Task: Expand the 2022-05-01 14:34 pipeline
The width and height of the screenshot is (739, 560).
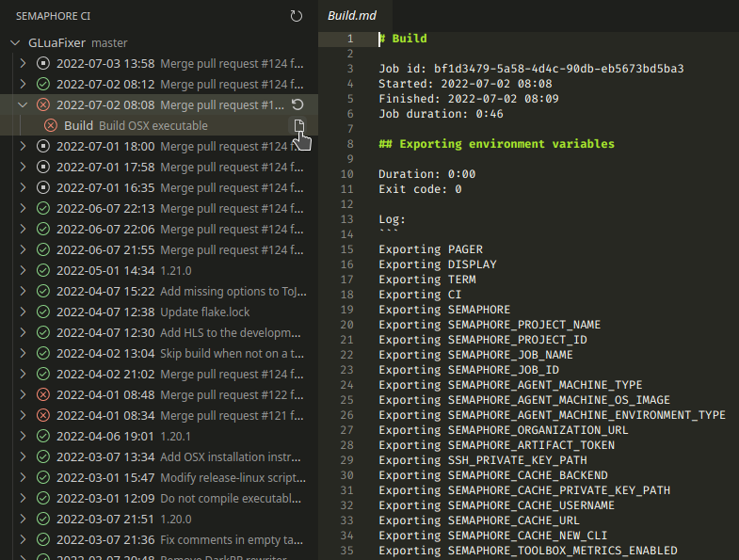Action: coord(23,270)
